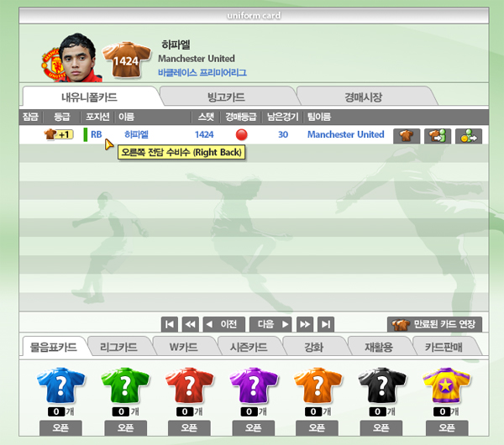The image size is (504, 445).
Task: Click the 하파엘 player name in header
Action: (176, 44)
